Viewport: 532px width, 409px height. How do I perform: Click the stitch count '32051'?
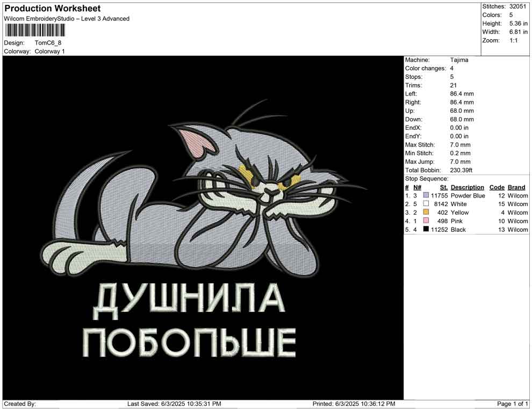click(x=517, y=6)
